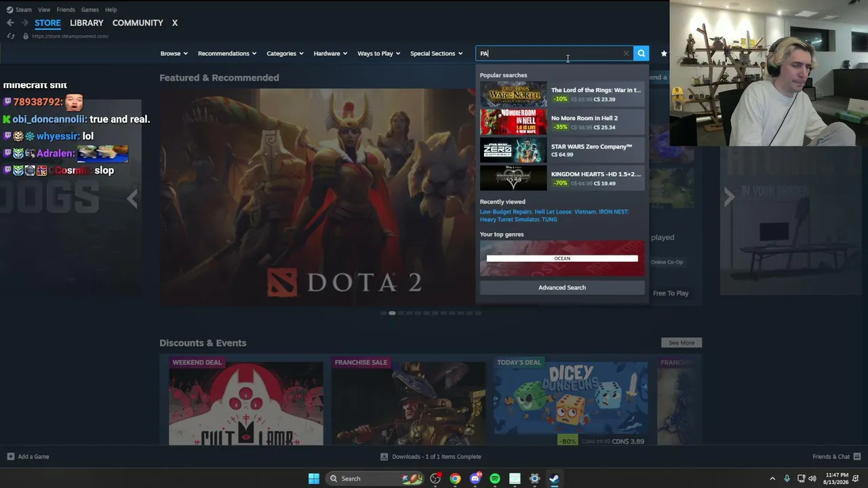
Task: Open the Franchise Sale card
Action: point(408,401)
